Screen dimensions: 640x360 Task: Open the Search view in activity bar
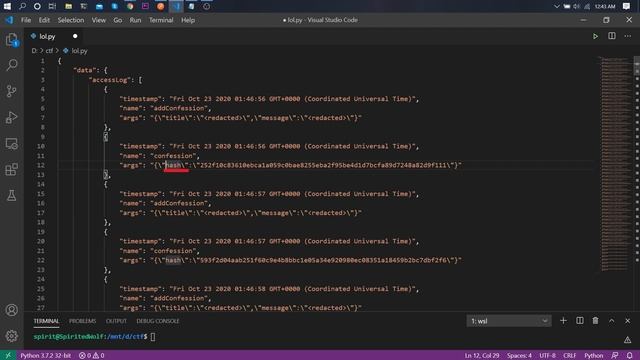coord(11,64)
